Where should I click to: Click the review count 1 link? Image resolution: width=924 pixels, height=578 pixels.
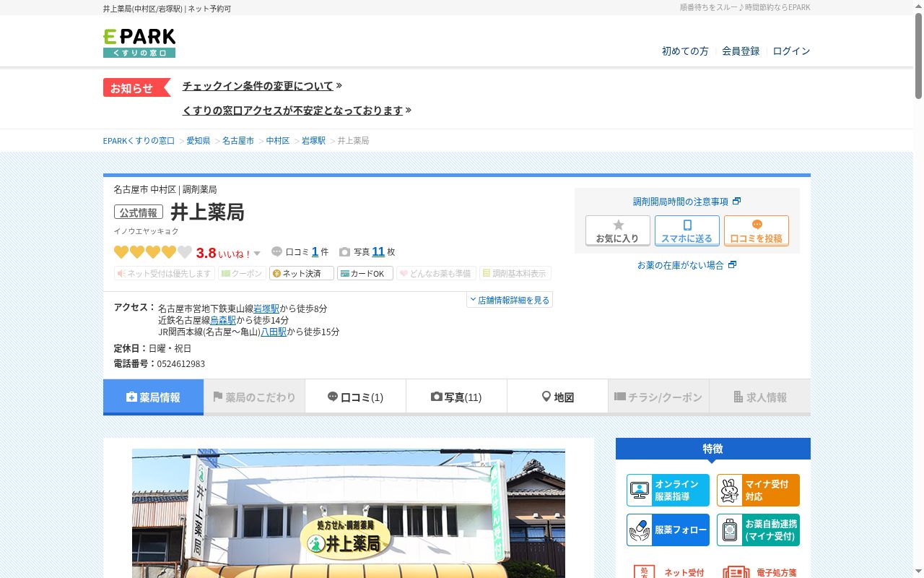315,251
